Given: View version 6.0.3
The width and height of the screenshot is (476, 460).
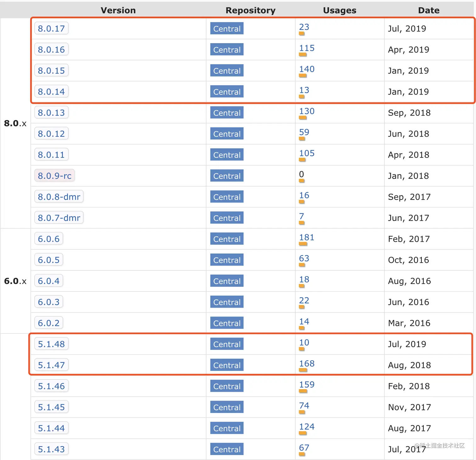Looking at the screenshot, I should (49, 302).
